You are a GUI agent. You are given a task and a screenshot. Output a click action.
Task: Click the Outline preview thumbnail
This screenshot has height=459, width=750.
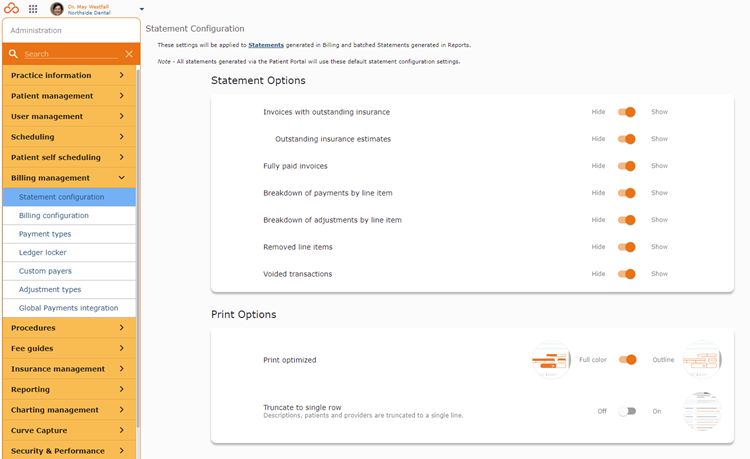point(702,360)
